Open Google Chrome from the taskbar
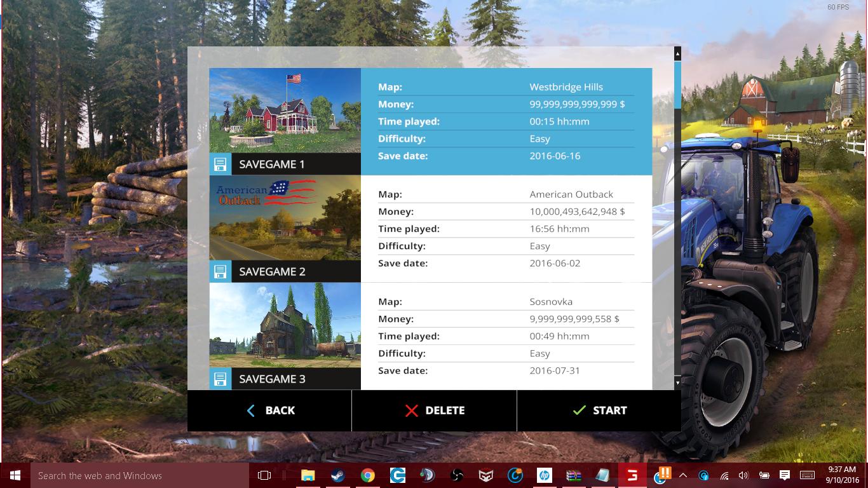Image resolution: width=868 pixels, height=488 pixels. tap(367, 475)
